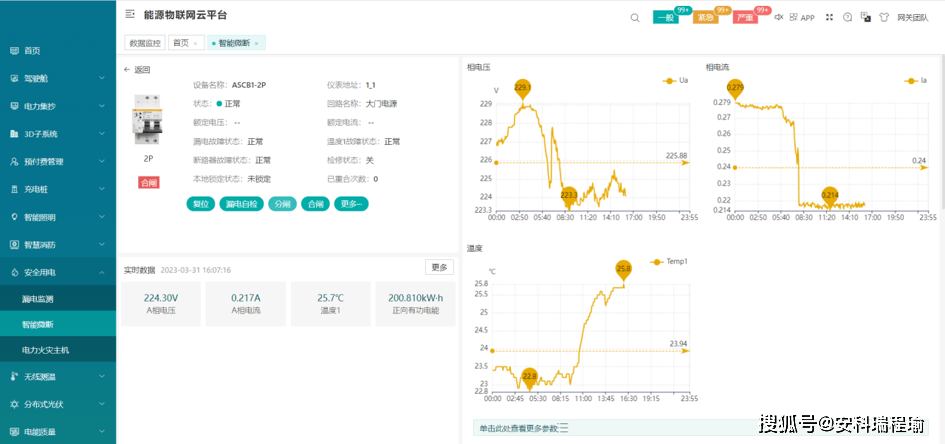Screen dimensions: 945x444
Task: Click 单击此处查看更多参数 bar
Action: click(x=700, y=428)
